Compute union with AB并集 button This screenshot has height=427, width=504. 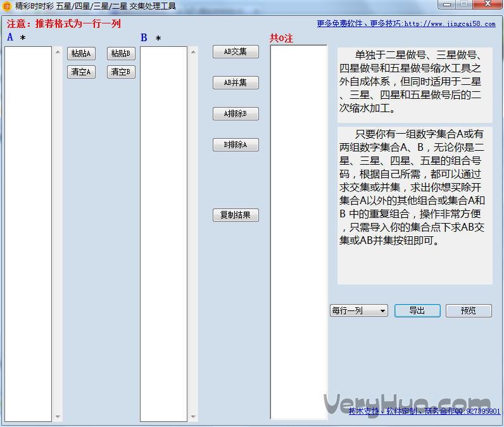[x=236, y=82]
